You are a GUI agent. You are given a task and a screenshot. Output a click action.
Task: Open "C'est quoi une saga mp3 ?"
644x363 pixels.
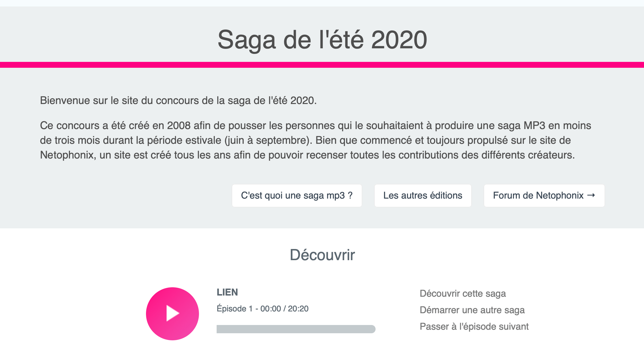[297, 196]
